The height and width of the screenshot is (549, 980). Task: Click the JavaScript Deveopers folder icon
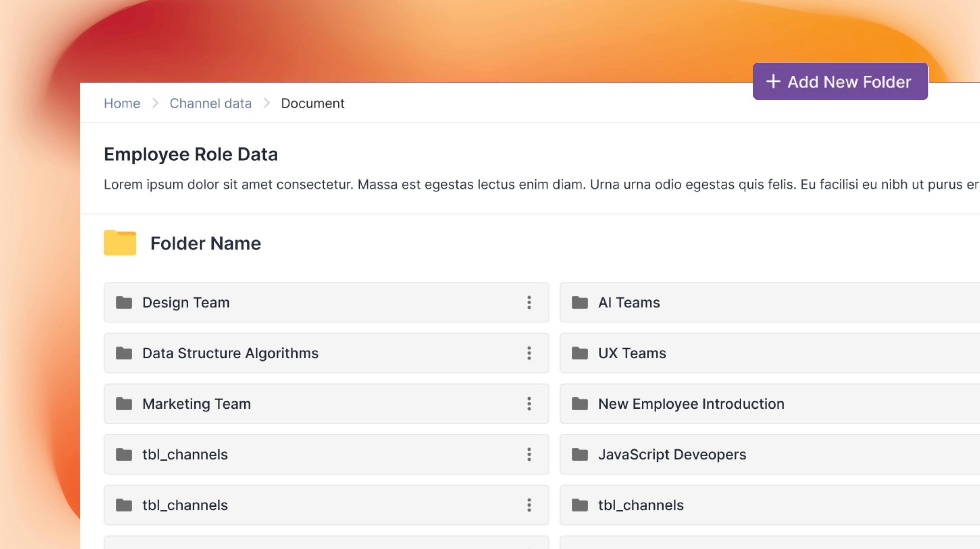(580, 454)
